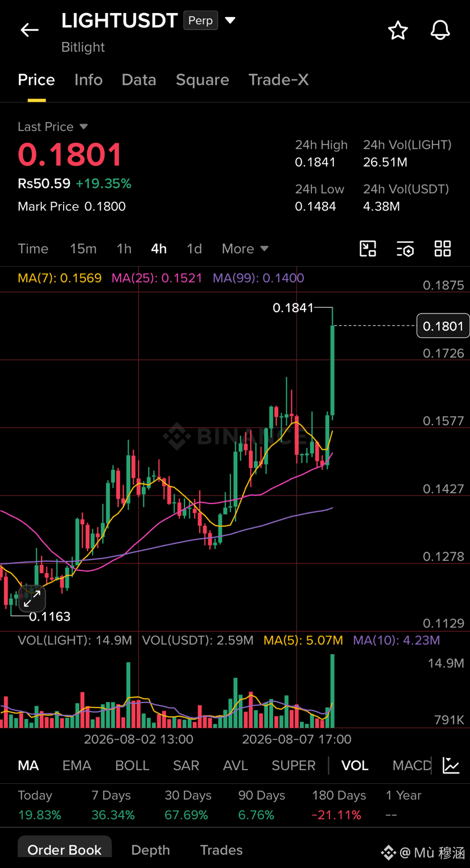Switch to the Info tab
The image size is (470, 868).
(x=88, y=80)
